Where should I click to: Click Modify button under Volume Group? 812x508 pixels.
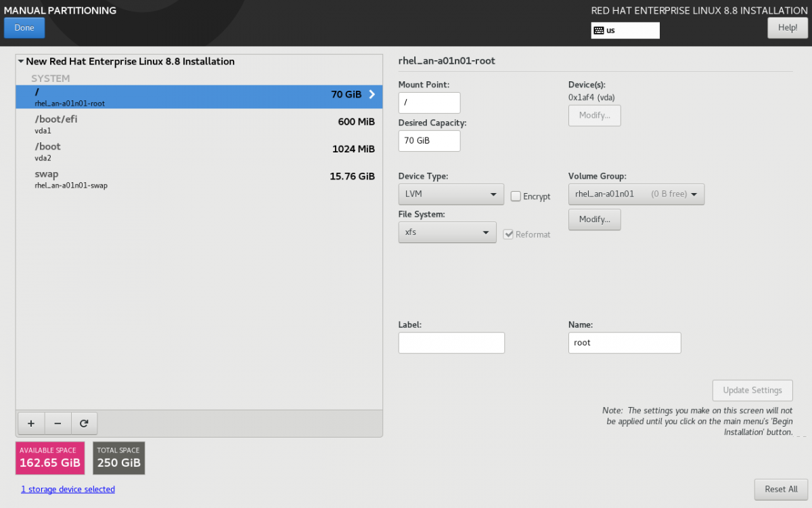pos(594,219)
